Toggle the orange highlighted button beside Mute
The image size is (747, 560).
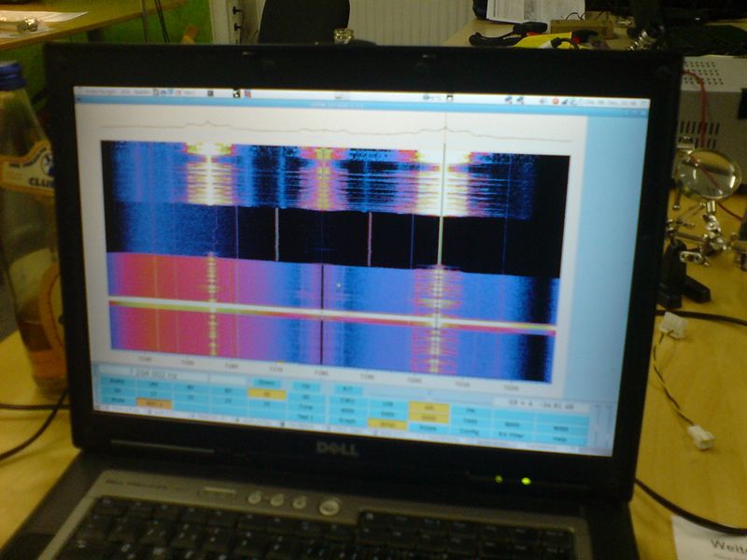pos(154,403)
